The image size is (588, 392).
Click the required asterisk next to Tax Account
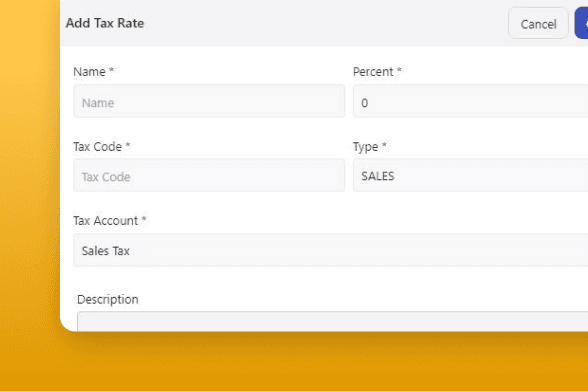[144, 219]
